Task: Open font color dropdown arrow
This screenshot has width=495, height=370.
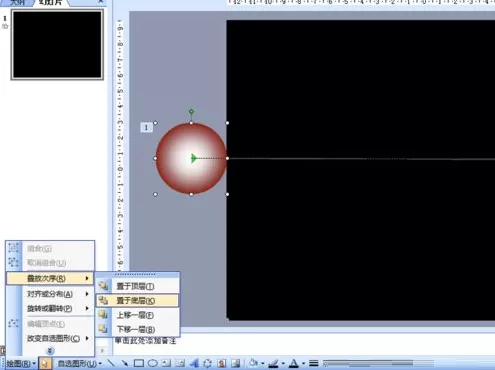Action: coord(303,363)
